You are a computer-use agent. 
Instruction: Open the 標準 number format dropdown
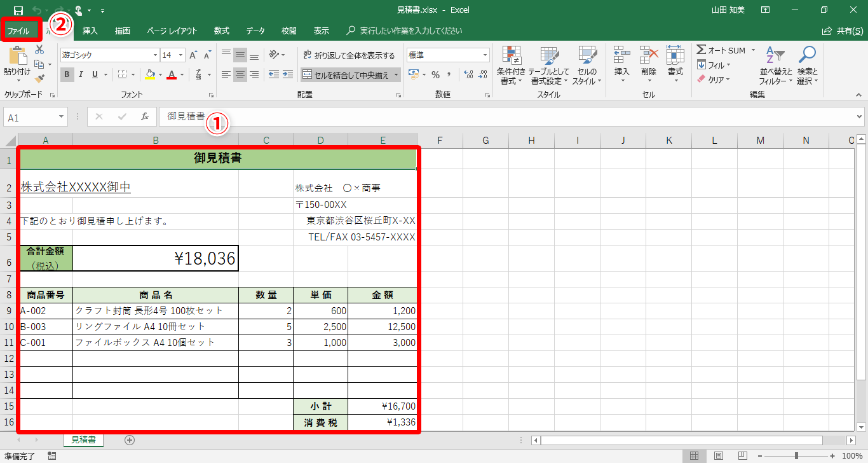tap(485, 55)
